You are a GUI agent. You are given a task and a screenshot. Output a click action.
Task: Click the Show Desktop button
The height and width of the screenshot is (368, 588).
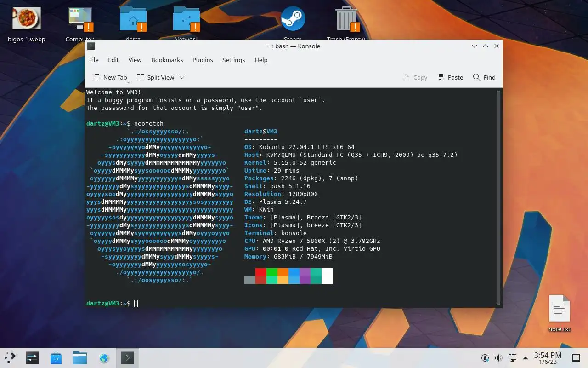tap(576, 358)
